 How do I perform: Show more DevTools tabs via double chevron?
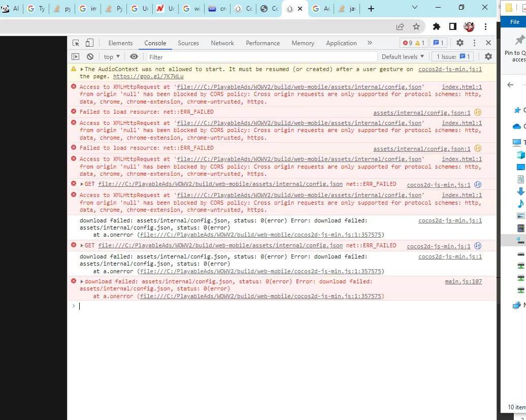pos(369,43)
